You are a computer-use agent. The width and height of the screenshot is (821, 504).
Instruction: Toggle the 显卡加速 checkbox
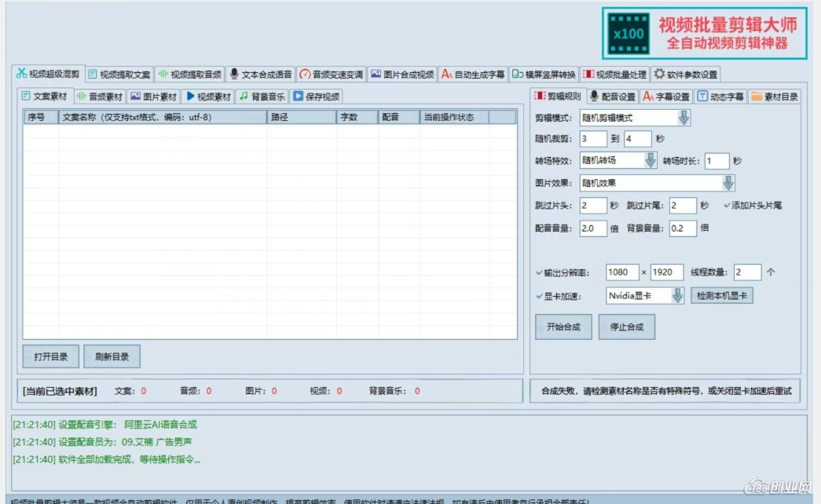click(539, 296)
